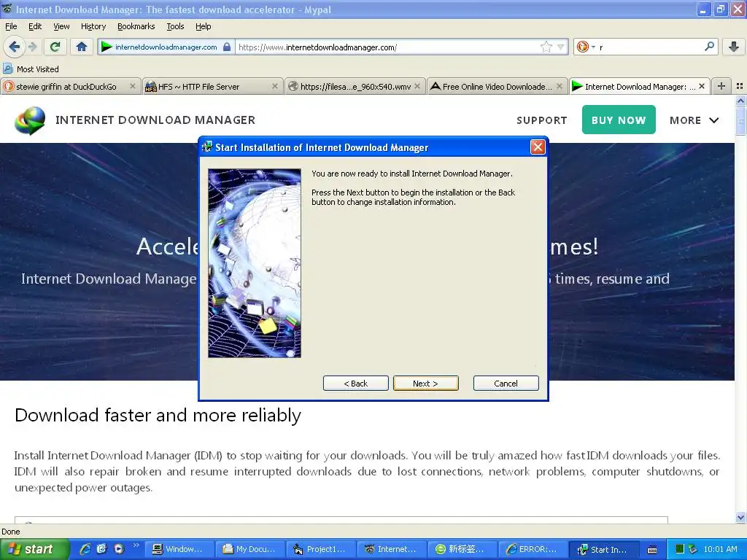
Task: Open the SUPPORT link
Action: pyautogui.click(x=542, y=120)
